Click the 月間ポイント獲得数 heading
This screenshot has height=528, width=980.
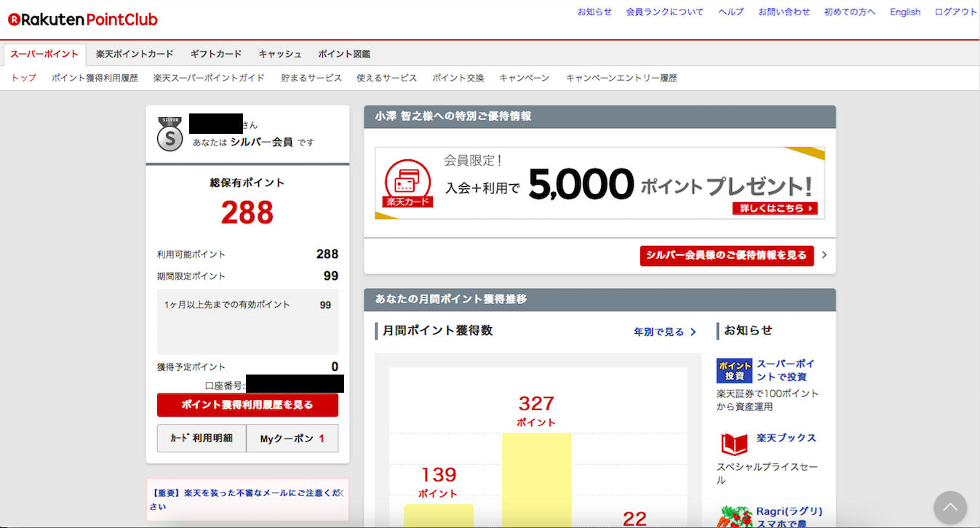437,331
